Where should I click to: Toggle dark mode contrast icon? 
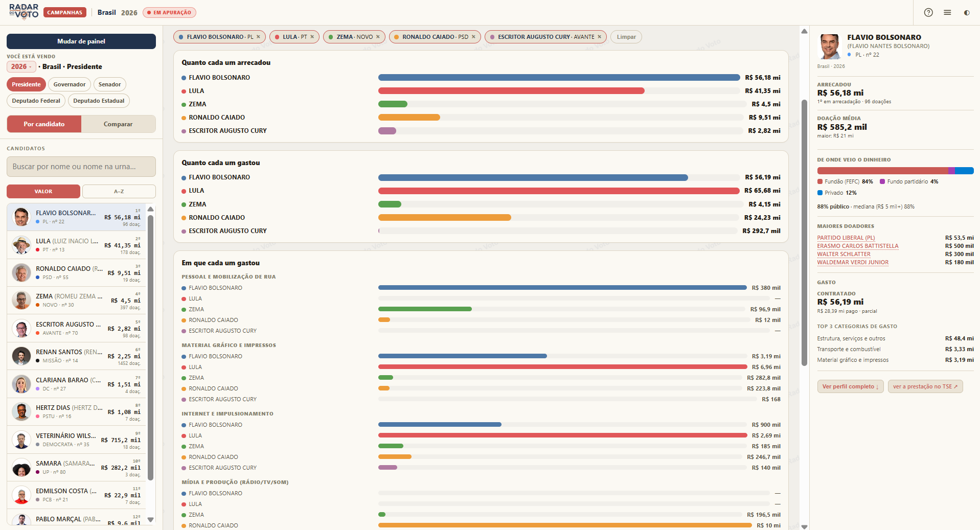tap(967, 12)
